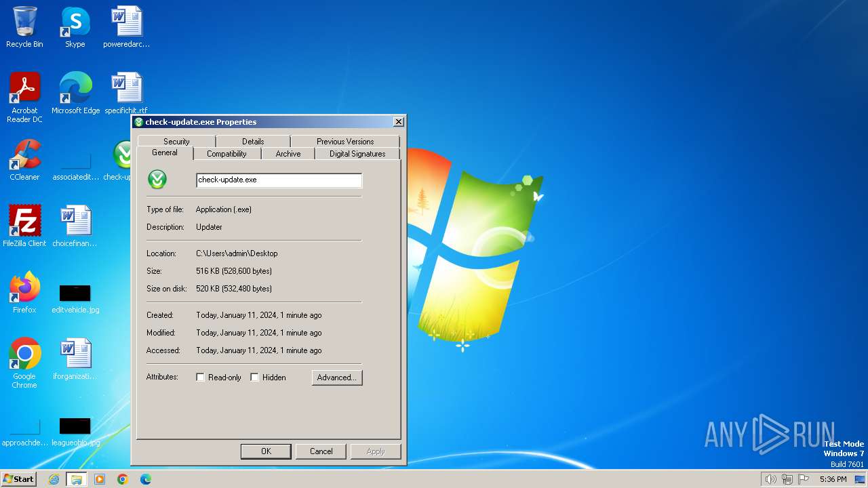Toggle the Read-only attribute checkbox
This screenshot has height=488, width=868.
coord(201,378)
